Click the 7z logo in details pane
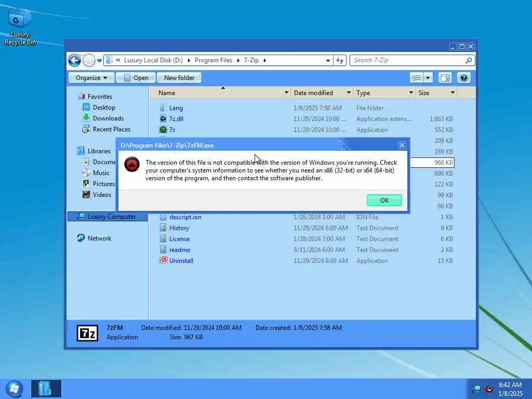Viewport: 532px width, 399px height. click(x=87, y=333)
